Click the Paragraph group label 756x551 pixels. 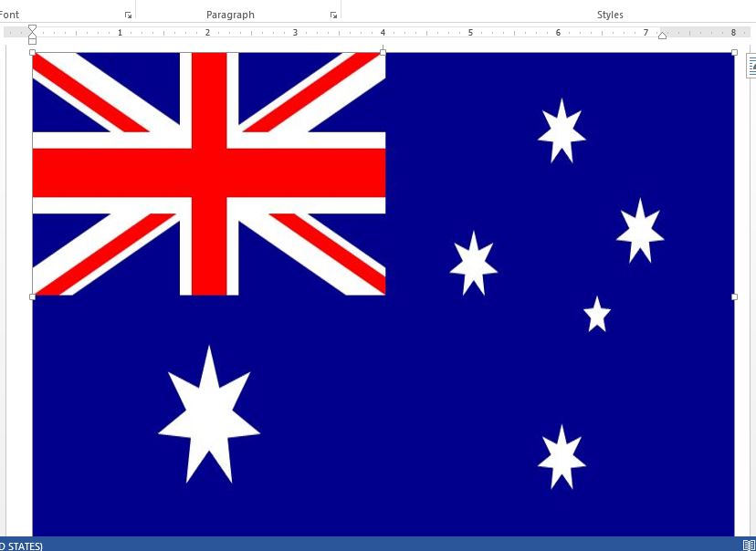tap(230, 15)
